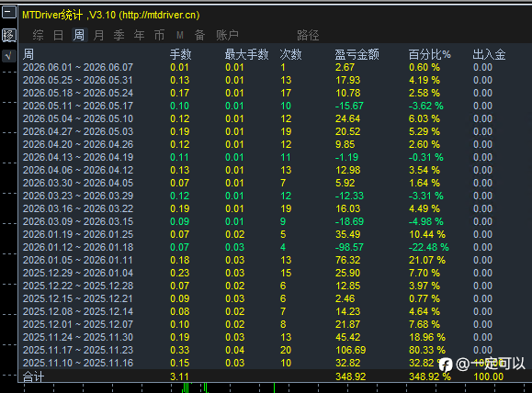Click the 盈亏金额 column header
This screenshot has height=393, width=532.
[x=357, y=54]
